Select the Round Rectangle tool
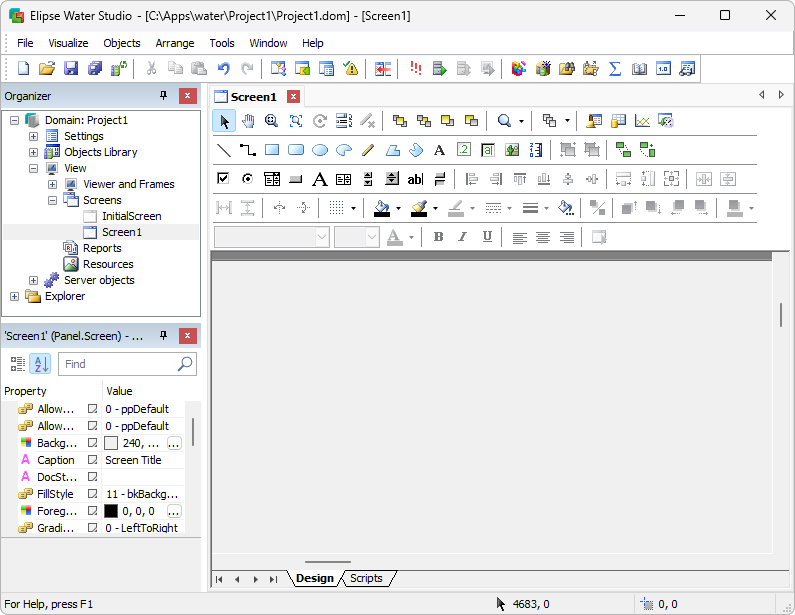Image resolution: width=795 pixels, height=615 pixels. (x=296, y=150)
